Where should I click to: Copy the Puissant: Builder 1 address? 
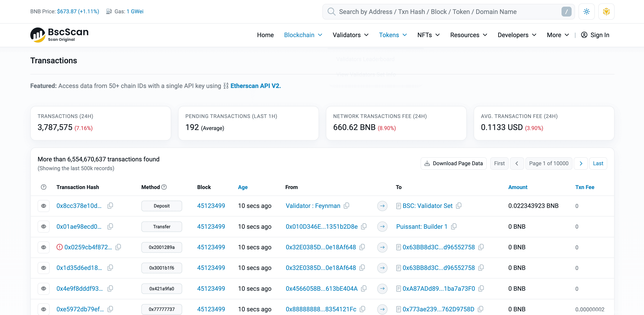453,226
